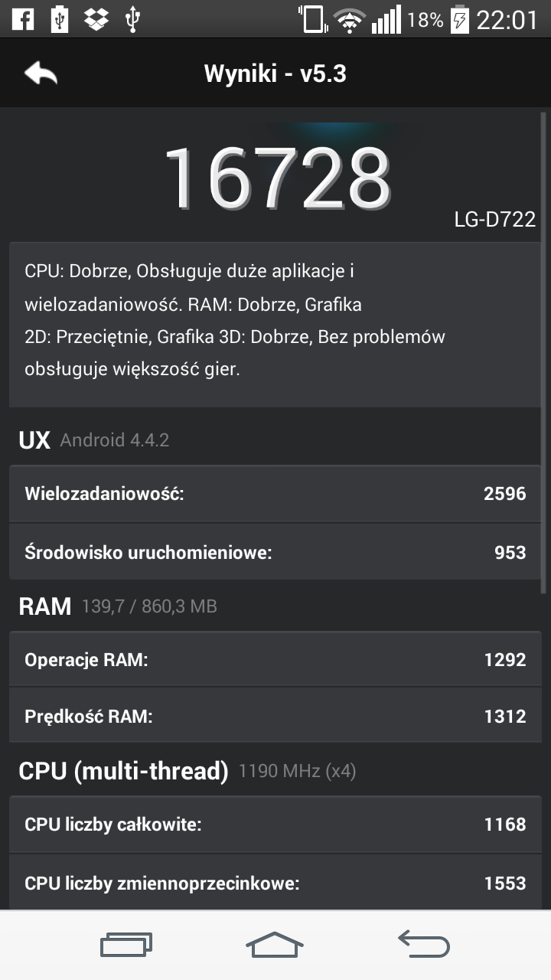Open the recent apps switcher
The height and width of the screenshot is (980, 551).
126,944
